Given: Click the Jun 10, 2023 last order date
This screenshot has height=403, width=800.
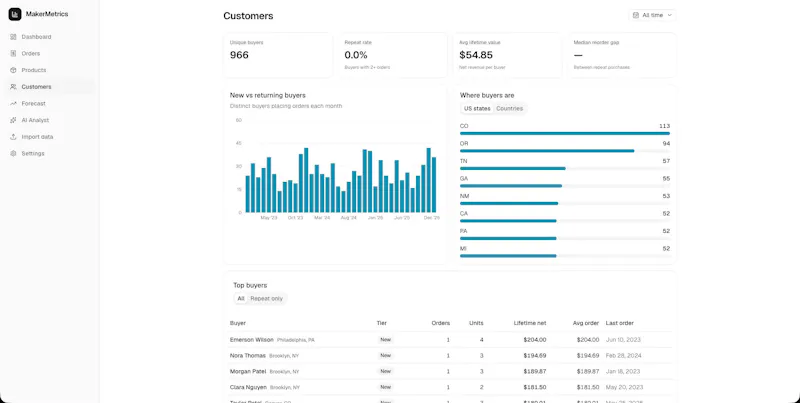Looking at the screenshot, I should point(623,340).
